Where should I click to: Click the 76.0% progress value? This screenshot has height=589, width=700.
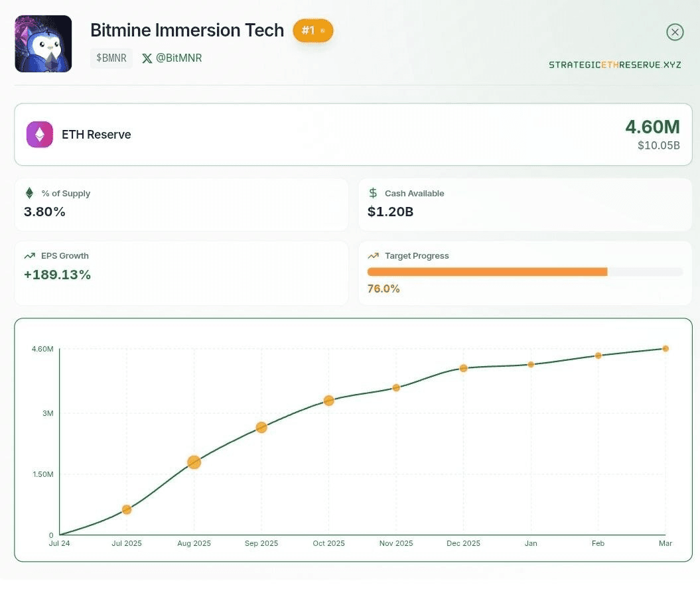(384, 289)
